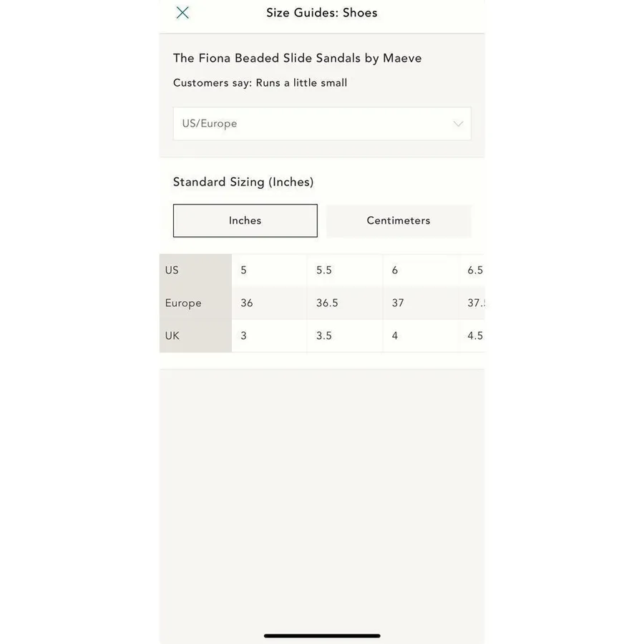Tap the home indicator bar
This screenshot has width=644, height=644.
(322, 636)
